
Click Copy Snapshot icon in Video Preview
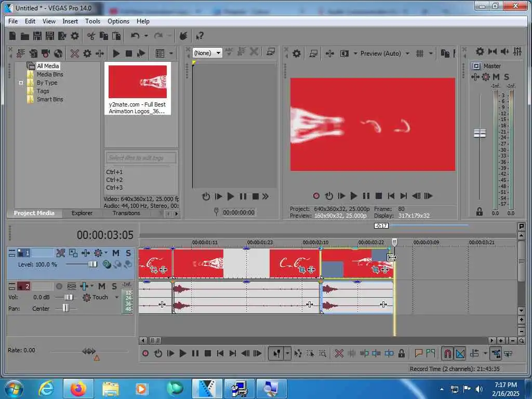click(445, 54)
